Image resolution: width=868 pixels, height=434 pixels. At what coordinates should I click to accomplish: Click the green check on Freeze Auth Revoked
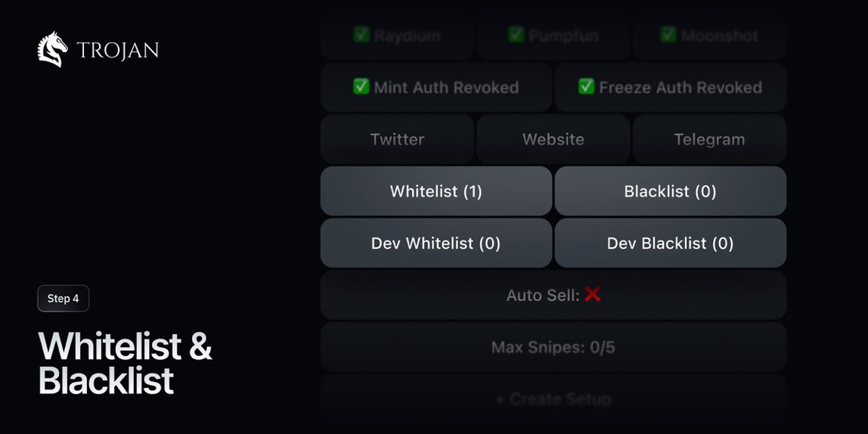pos(587,87)
